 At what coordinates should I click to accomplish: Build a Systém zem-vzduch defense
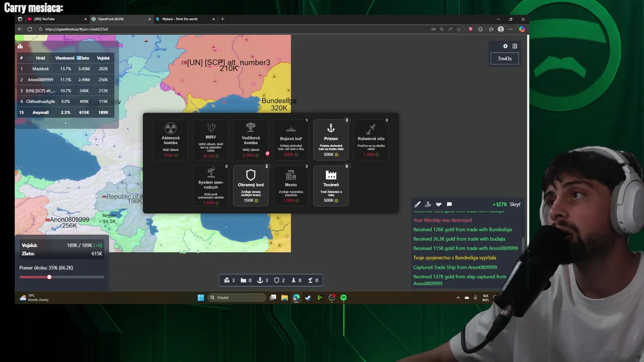(210, 186)
